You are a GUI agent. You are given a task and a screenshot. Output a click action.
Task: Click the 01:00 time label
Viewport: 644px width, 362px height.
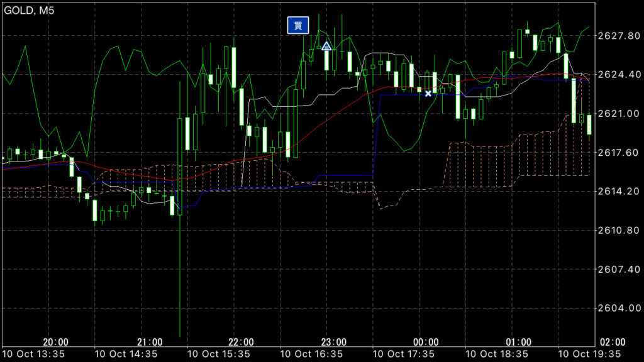tap(519, 342)
